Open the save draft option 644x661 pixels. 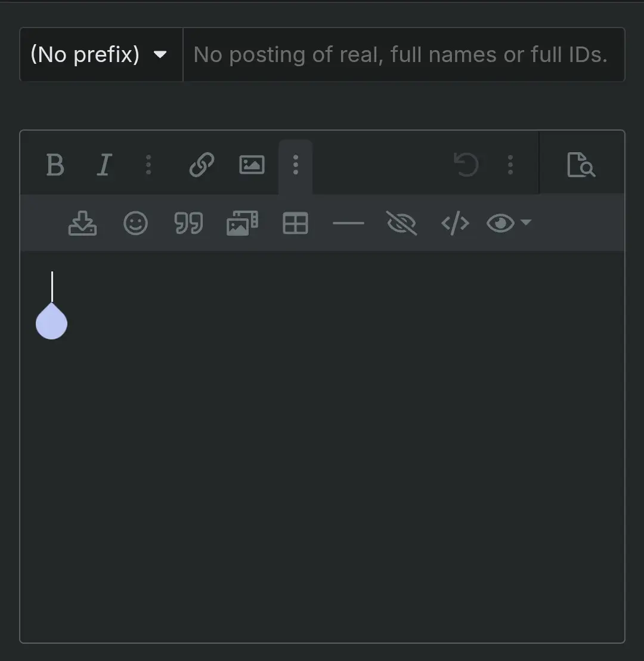[x=82, y=223]
